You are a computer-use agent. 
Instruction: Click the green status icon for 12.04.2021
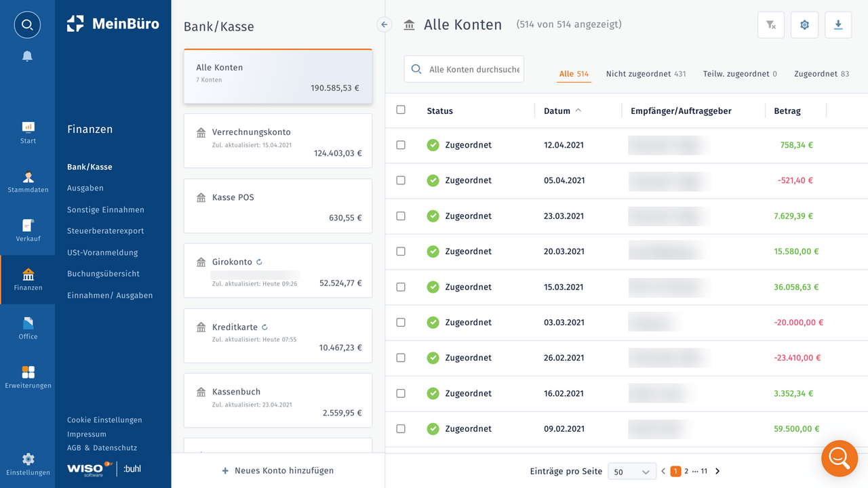pos(433,145)
